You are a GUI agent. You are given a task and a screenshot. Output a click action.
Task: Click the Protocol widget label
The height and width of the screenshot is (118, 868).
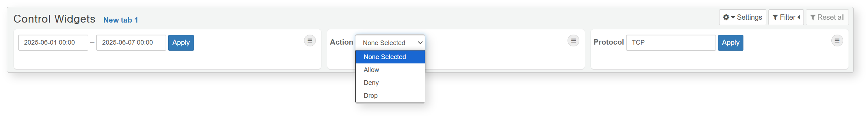click(x=608, y=42)
